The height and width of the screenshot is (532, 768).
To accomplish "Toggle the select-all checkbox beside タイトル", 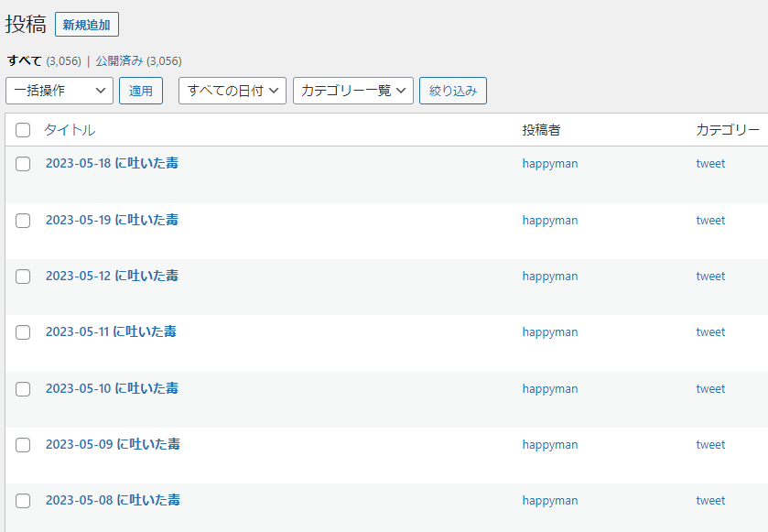I will pyautogui.click(x=23, y=130).
